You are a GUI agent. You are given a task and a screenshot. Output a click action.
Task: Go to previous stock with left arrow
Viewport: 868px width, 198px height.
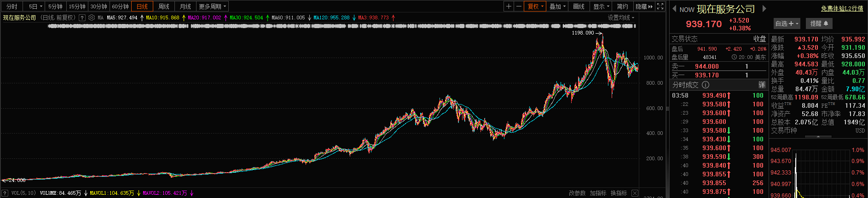click(x=674, y=9)
